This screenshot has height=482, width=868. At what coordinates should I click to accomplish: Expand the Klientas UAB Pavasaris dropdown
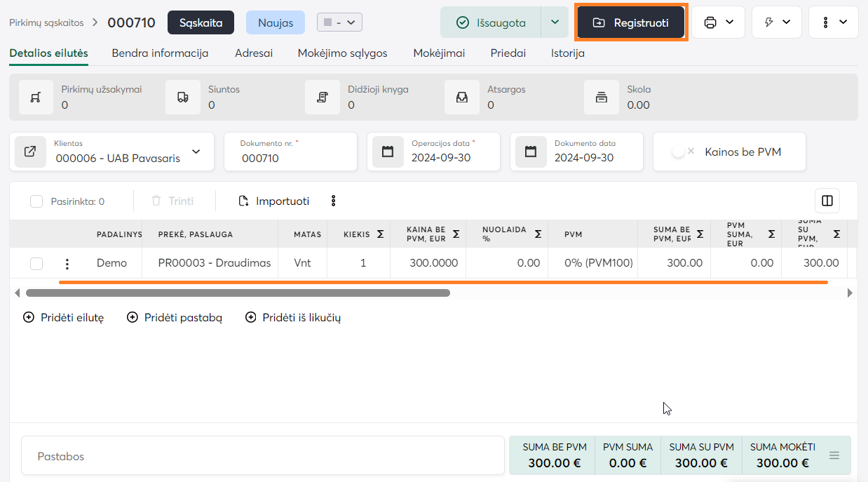[x=196, y=152]
